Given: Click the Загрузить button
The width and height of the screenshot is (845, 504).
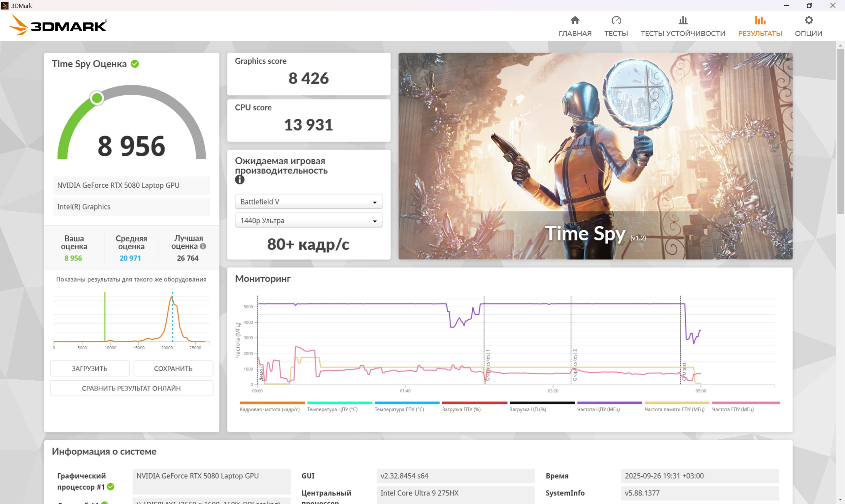Looking at the screenshot, I should (90, 368).
